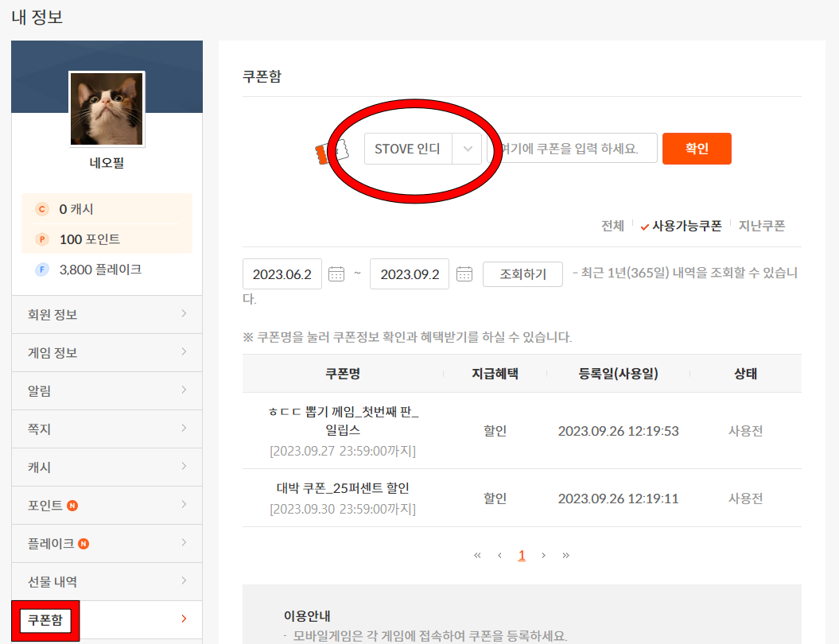The height and width of the screenshot is (644, 839).
Task: Click the blue flake F icon
Action: coord(41,270)
